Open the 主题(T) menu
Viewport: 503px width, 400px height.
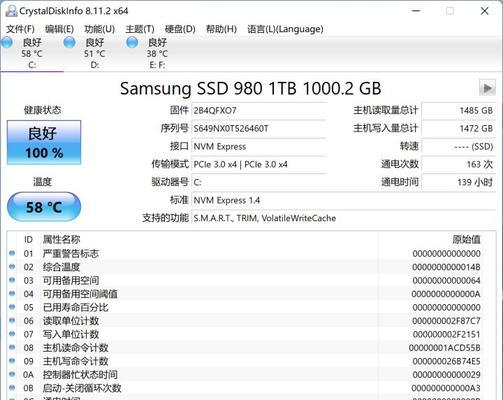(140, 29)
